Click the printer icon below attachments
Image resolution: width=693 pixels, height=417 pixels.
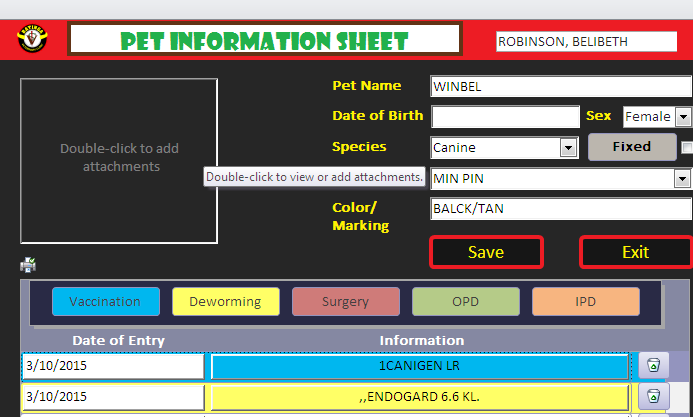28,265
